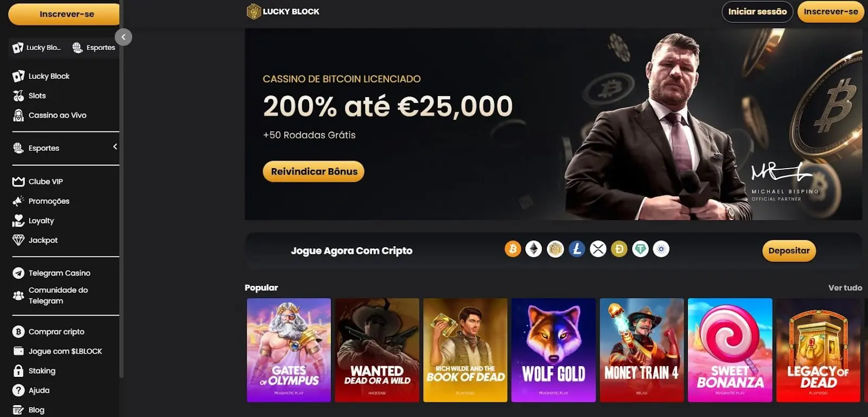Select the Tether coin icon
The height and width of the screenshot is (417, 868).
pyautogui.click(x=640, y=249)
